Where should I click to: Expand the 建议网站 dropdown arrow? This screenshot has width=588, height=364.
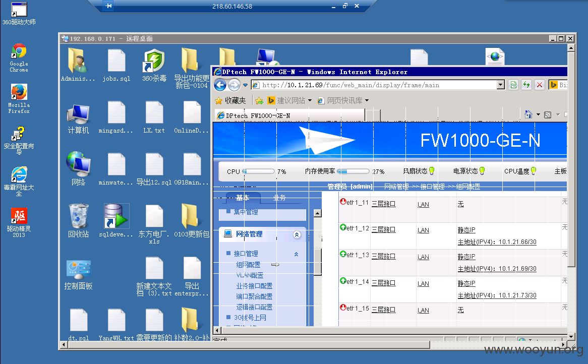(x=310, y=100)
